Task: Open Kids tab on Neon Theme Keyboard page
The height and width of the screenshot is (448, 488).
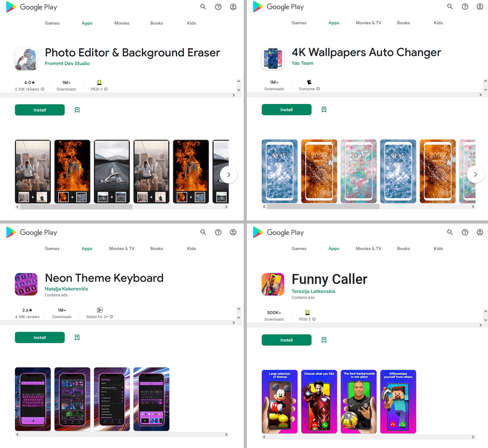Action: pyautogui.click(x=191, y=248)
